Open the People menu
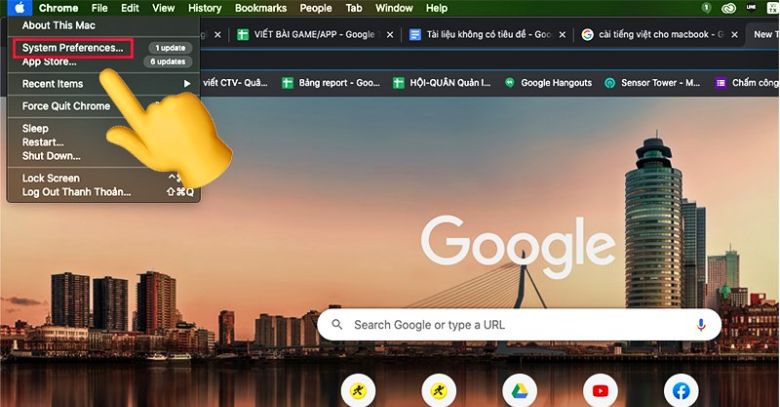Screen dimensions: 780x407 (x=315, y=8)
